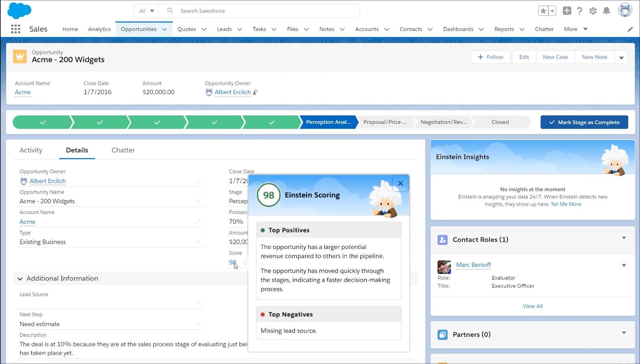Click the Contact Roles icon
The image size is (640, 364).
442,240
